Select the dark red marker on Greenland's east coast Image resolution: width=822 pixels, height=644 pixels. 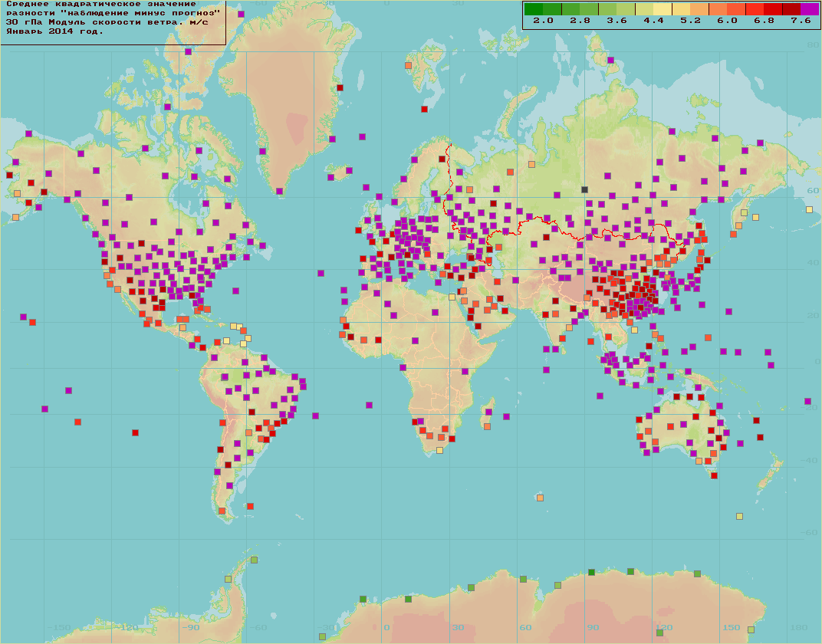coord(340,87)
